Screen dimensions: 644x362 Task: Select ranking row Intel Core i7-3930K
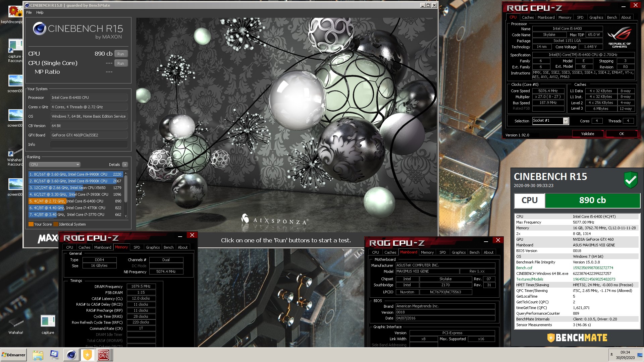(x=75, y=194)
